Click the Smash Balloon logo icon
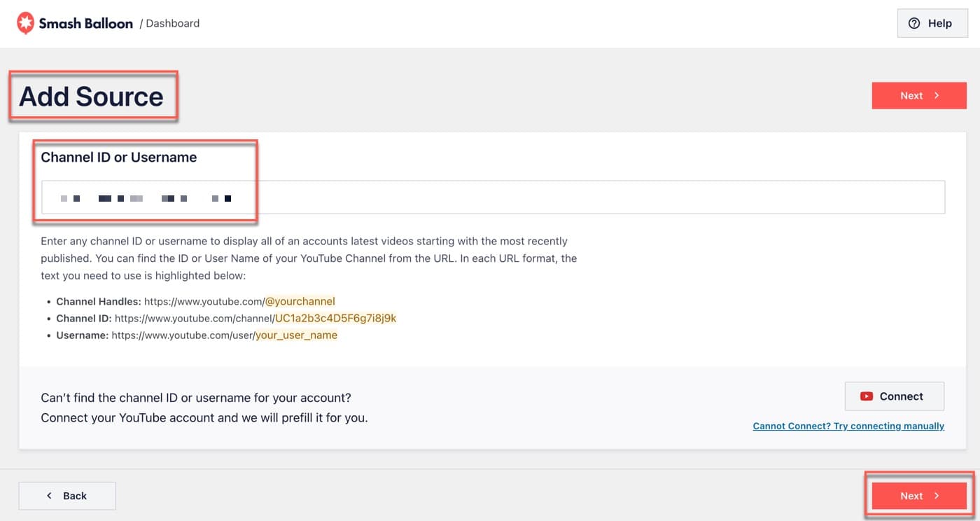The width and height of the screenshot is (980, 521). coord(25,23)
